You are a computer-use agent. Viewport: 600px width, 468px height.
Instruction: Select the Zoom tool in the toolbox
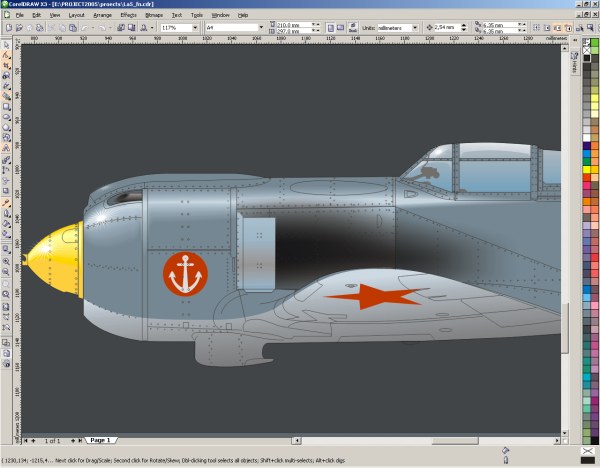(6, 76)
